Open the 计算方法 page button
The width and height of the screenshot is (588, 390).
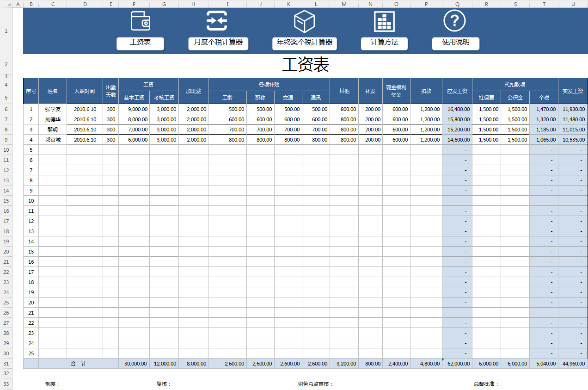[x=384, y=43]
